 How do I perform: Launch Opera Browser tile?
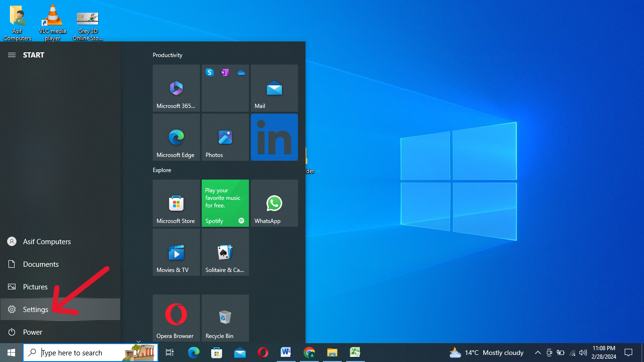tap(176, 318)
